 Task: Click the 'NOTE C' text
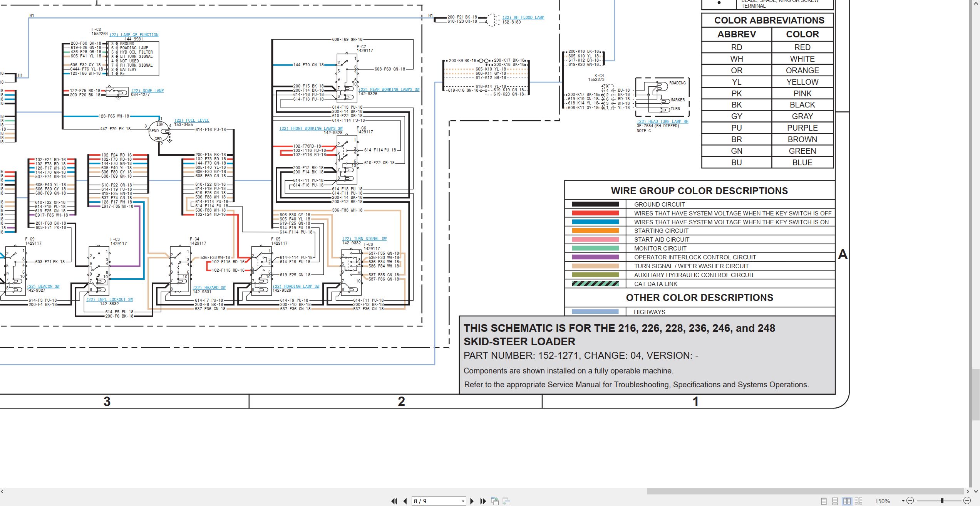click(x=643, y=131)
